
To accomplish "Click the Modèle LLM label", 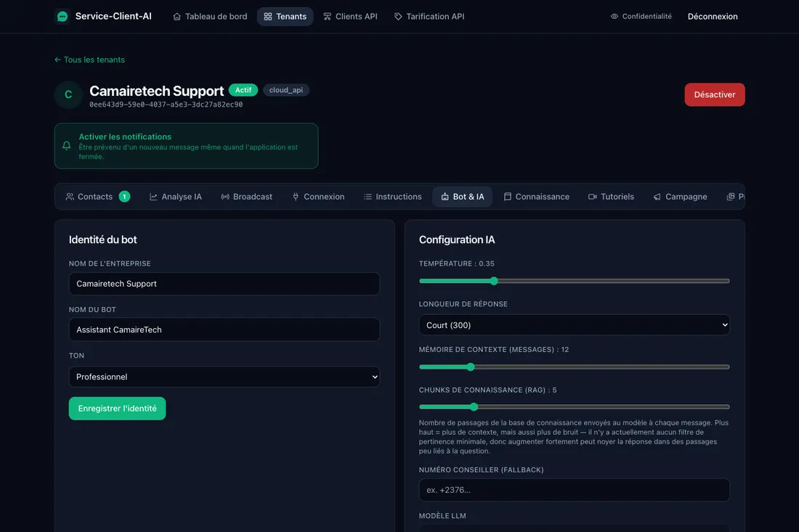I will [x=442, y=516].
